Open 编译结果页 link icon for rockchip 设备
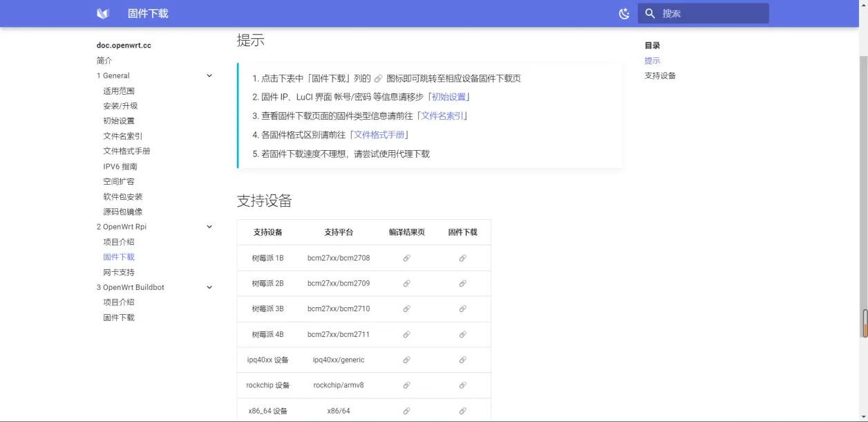This screenshot has width=868, height=422. pos(406,385)
